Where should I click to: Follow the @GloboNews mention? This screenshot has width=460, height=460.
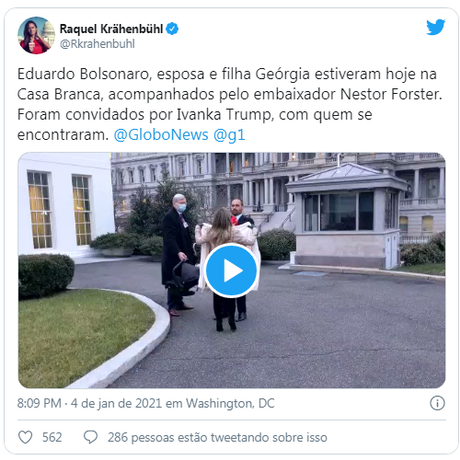(x=161, y=135)
